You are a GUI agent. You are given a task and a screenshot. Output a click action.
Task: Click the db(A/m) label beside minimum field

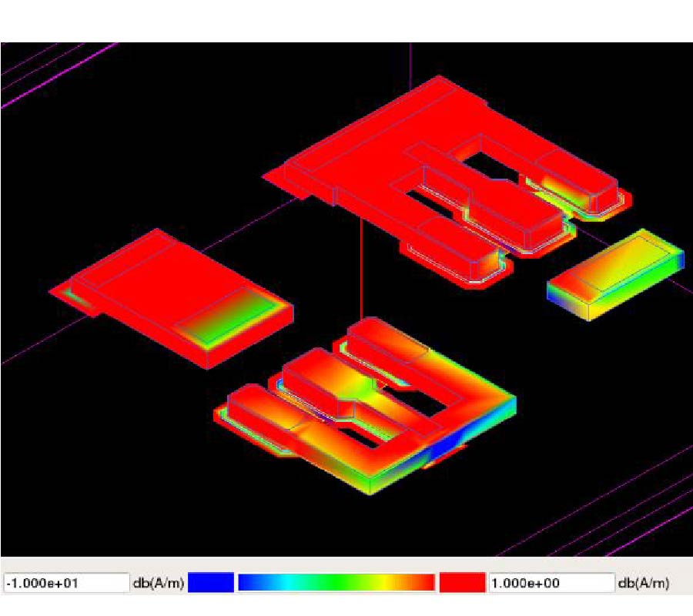pos(158,584)
